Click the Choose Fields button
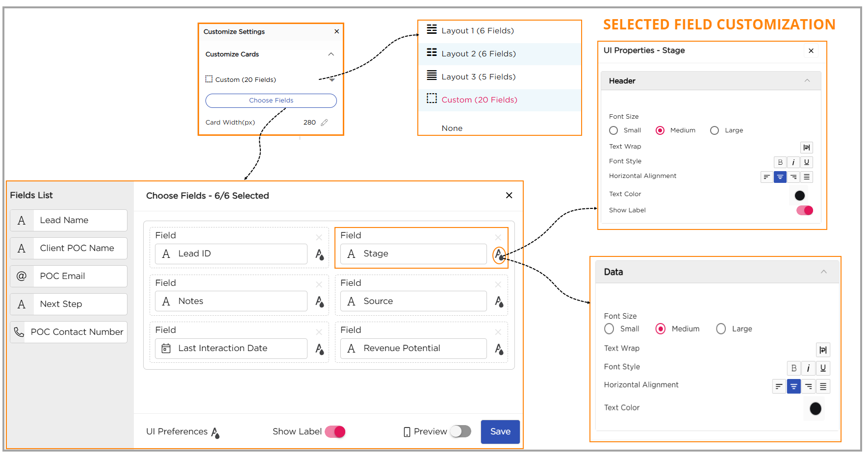 (x=271, y=101)
